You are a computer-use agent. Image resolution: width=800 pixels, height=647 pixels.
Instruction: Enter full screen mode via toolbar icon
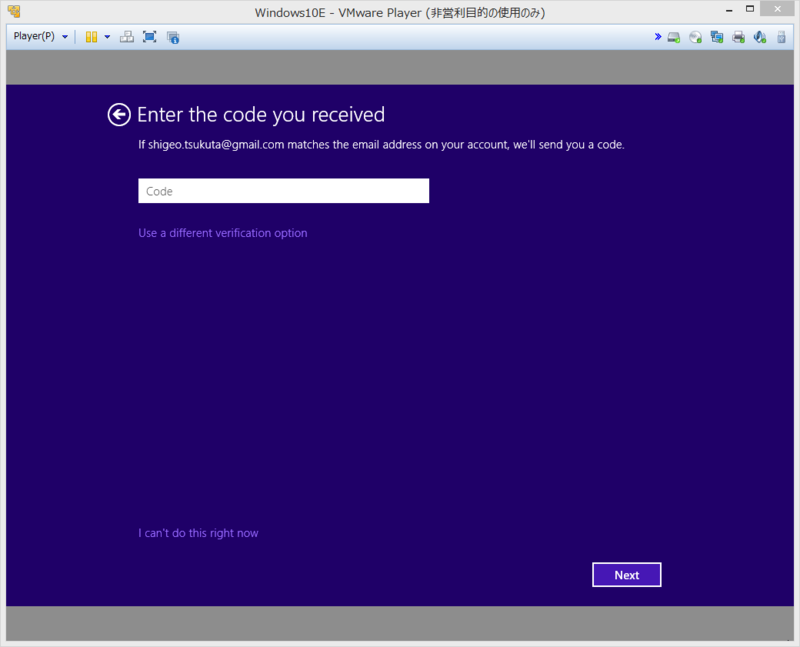tap(149, 37)
